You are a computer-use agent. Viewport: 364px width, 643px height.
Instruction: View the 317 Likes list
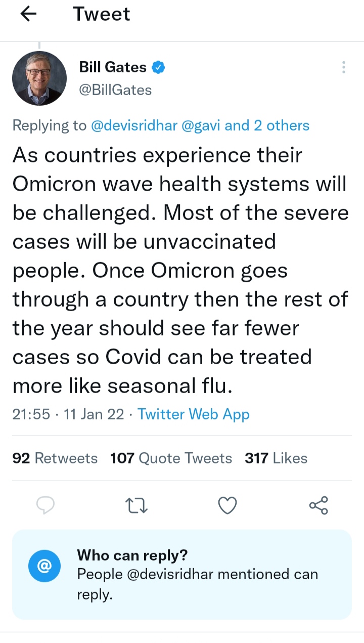point(276,458)
